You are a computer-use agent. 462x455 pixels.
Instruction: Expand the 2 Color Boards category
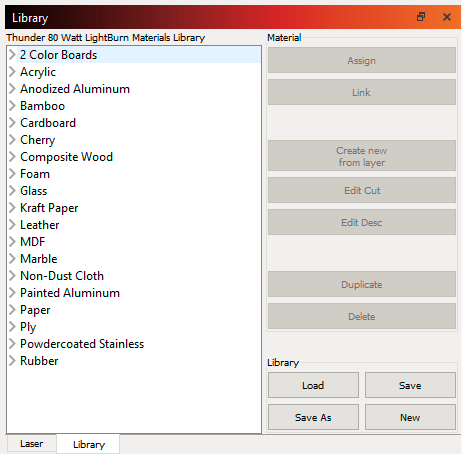click(12, 55)
